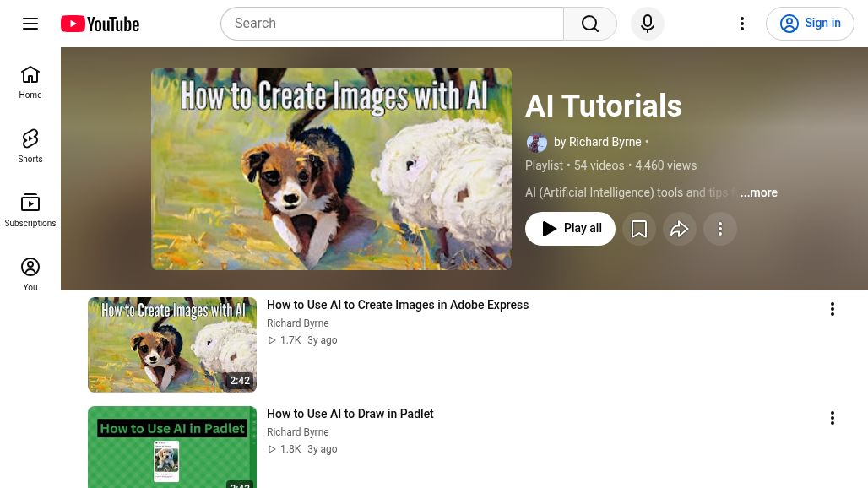Open the large playlist cover thumbnail

(331, 169)
